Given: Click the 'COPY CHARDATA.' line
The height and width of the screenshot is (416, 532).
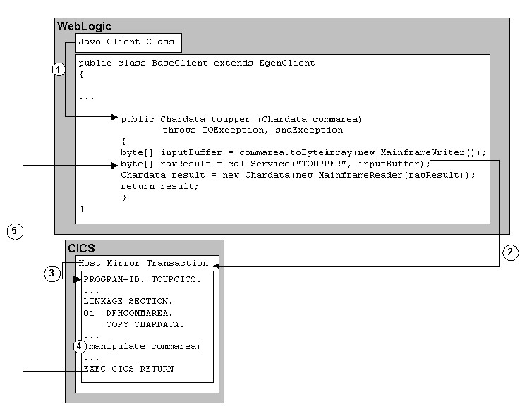Looking at the screenshot, I should (145, 324).
